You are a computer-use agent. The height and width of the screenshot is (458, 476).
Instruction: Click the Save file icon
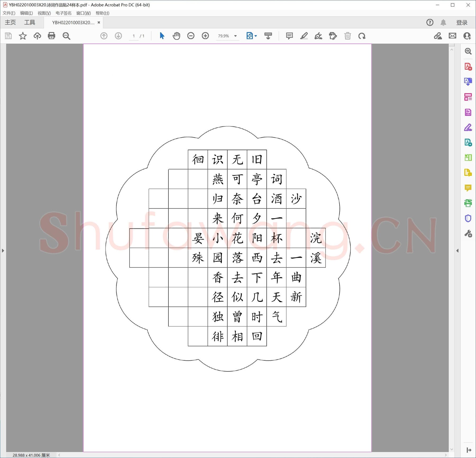[x=8, y=36]
